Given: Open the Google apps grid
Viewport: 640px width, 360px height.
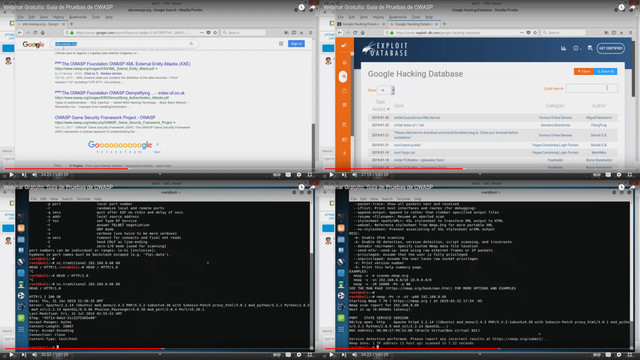Looking at the screenshot, I should [x=281, y=44].
